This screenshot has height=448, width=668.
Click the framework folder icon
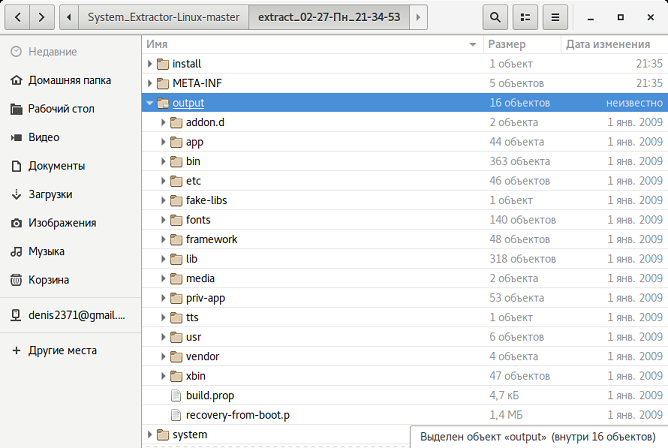(176, 239)
